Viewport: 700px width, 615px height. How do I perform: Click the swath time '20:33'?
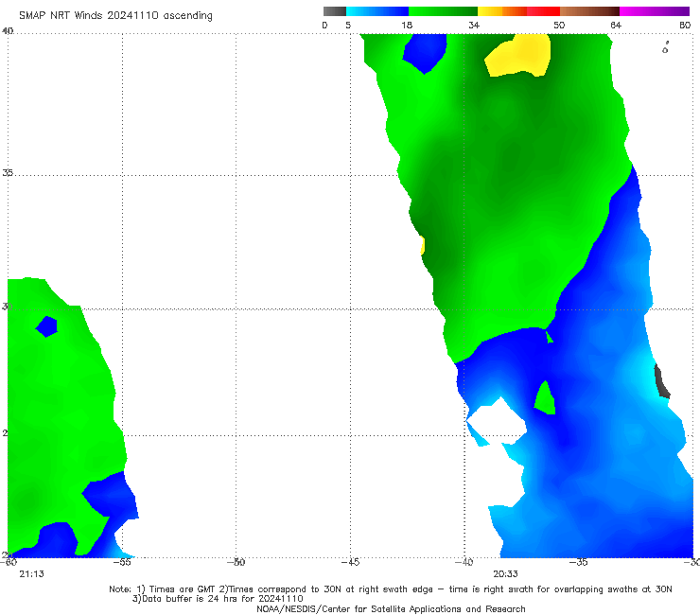coord(505,574)
